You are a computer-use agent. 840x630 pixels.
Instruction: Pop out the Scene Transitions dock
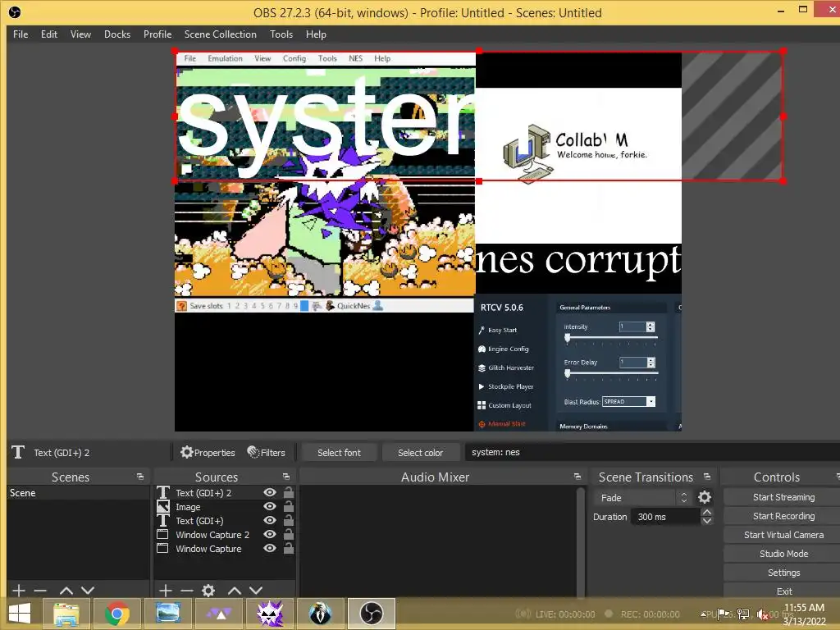pyautogui.click(x=707, y=477)
